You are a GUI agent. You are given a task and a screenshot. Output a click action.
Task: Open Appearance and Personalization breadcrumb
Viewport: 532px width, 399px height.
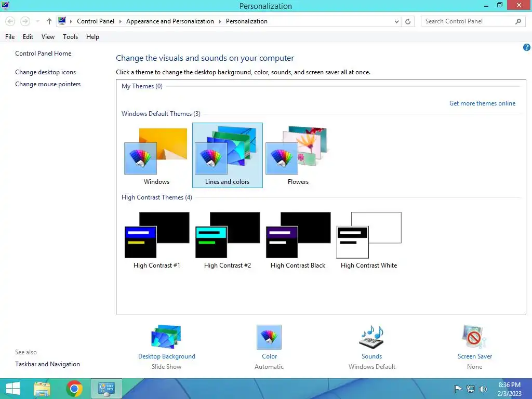pos(170,21)
